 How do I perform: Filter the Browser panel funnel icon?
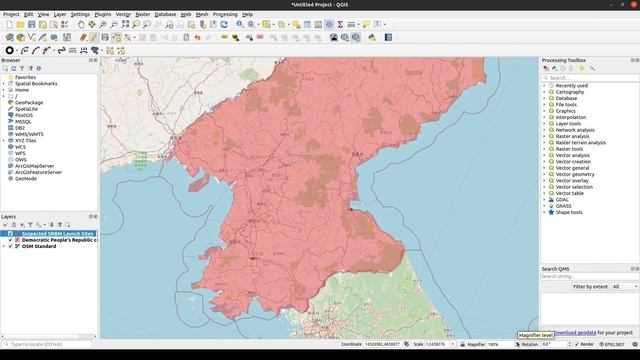point(22,69)
